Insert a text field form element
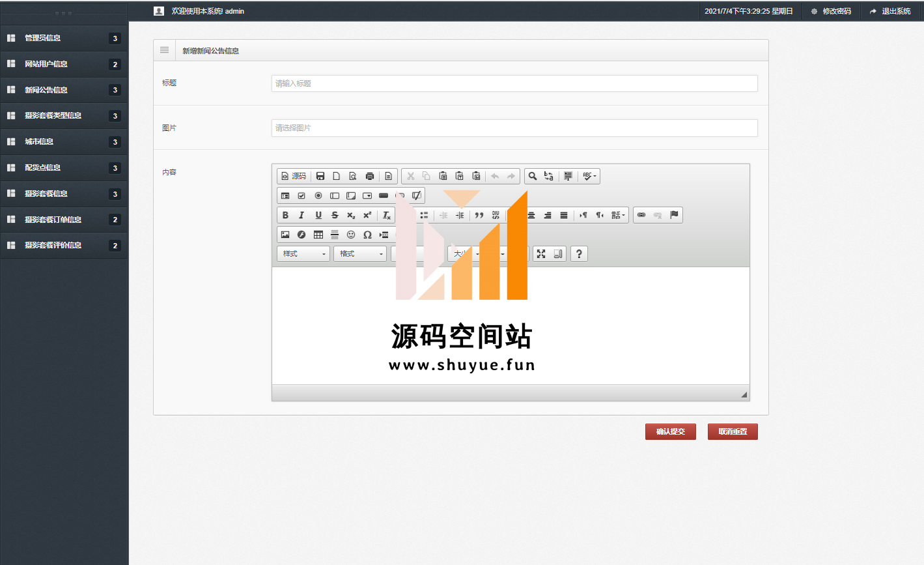Screen dimensions: 924x565 (335, 196)
